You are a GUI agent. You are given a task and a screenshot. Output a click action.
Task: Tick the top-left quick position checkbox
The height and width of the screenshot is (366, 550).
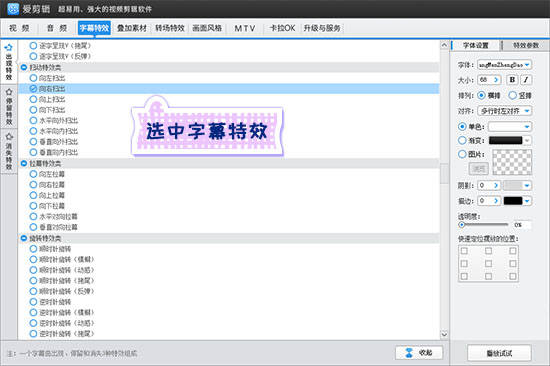tap(464, 251)
